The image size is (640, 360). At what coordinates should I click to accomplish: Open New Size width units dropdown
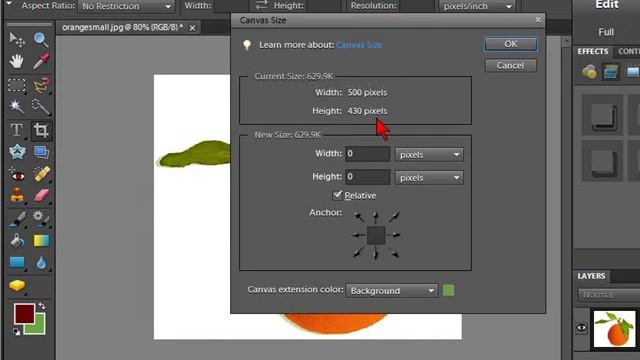pos(429,155)
